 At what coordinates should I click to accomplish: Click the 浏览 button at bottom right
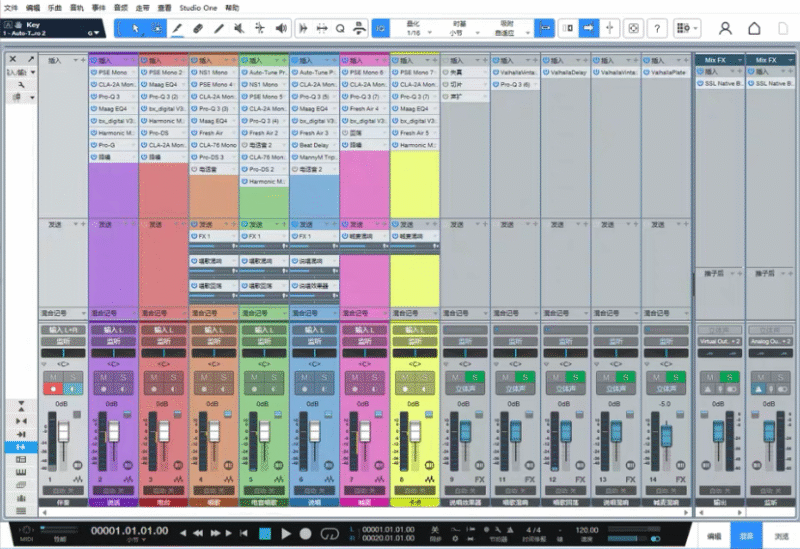[780, 536]
